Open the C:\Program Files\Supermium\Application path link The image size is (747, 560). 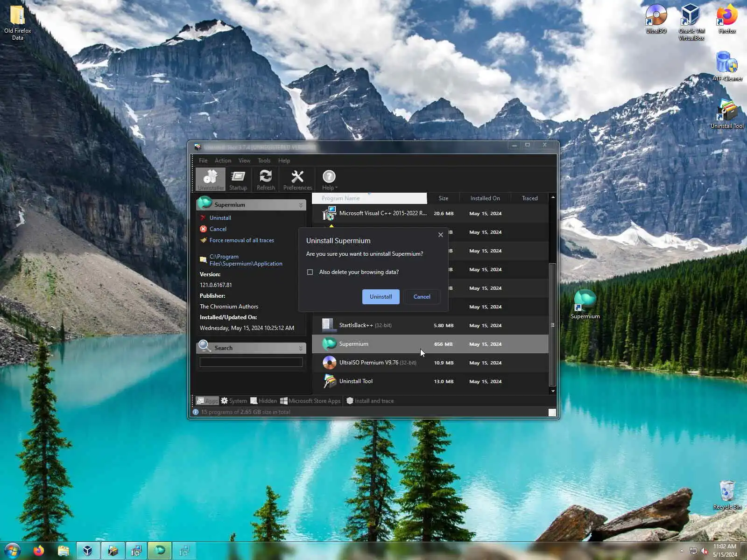point(246,260)
